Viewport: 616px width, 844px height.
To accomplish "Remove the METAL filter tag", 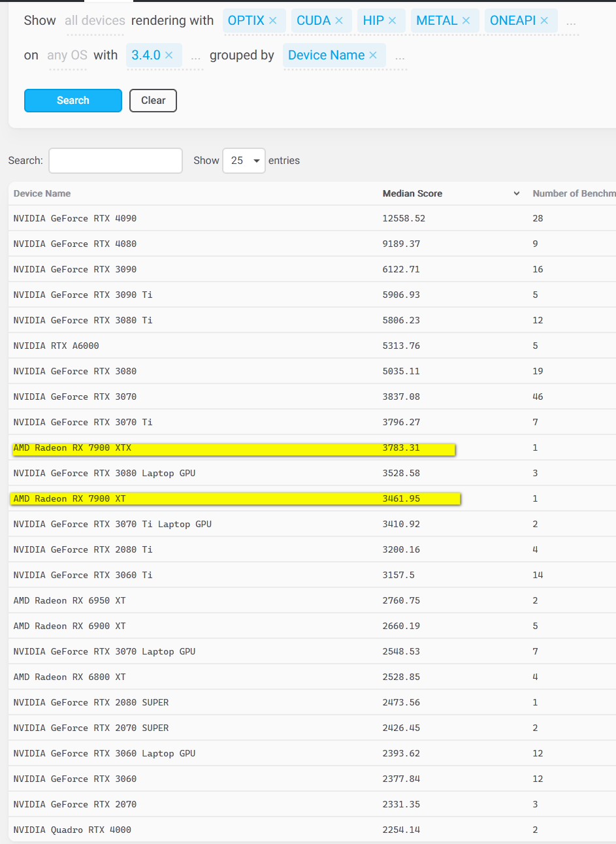I will coord(466,21).
